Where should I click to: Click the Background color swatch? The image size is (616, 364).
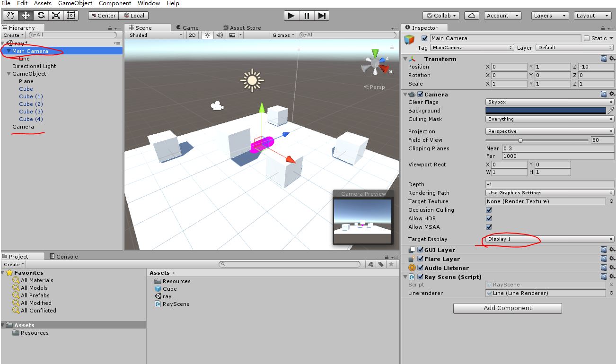coord(546,110)
